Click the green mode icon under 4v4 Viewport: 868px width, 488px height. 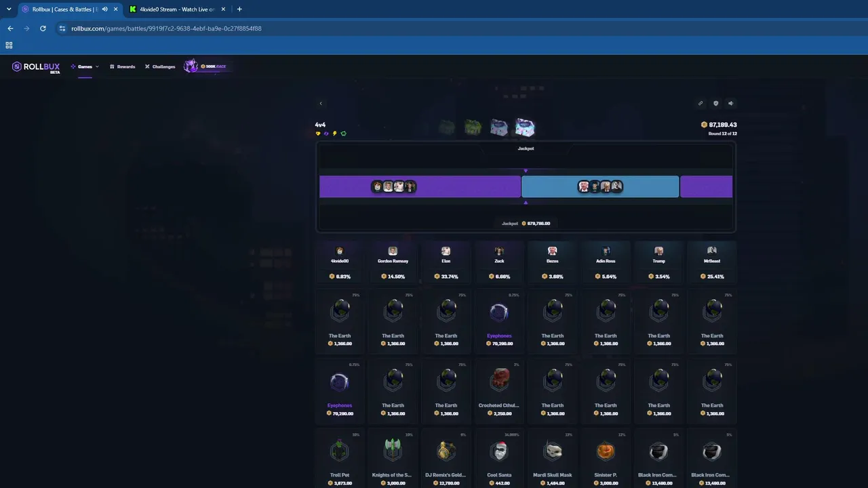pyautogui.click(x=343, y=134)
